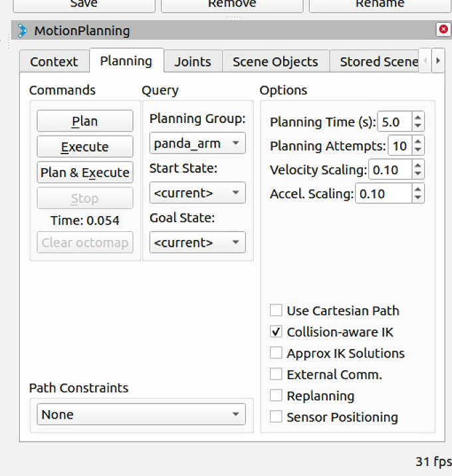Screen dimensions: 452x476
Task: Click the Planning Attempts value field
Action: (x=400, y=146)
